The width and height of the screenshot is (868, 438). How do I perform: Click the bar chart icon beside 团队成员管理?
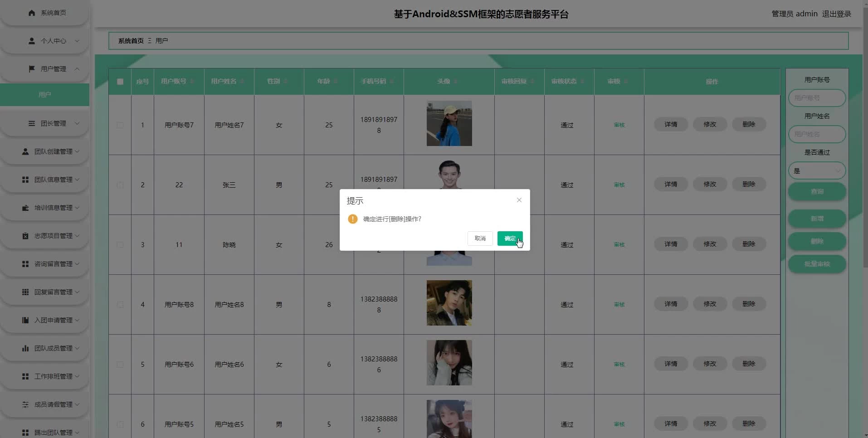coord(25,348)
